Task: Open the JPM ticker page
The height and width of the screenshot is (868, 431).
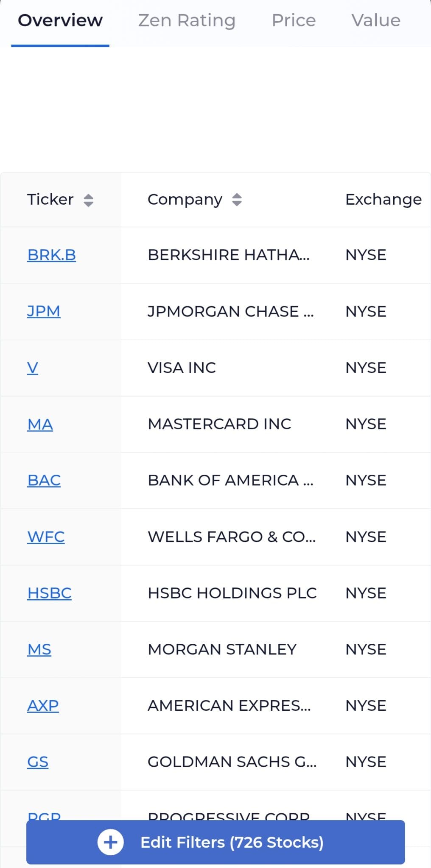Action: [44, 312]
